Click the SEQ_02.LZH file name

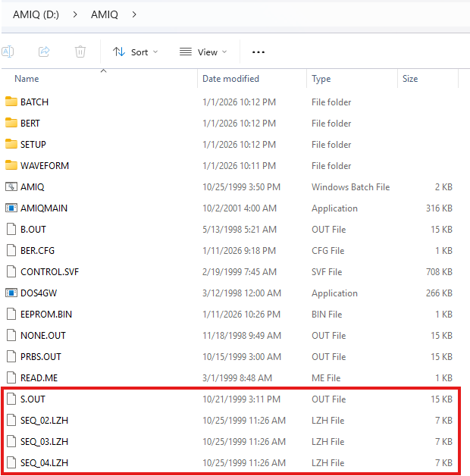[44, 421]
